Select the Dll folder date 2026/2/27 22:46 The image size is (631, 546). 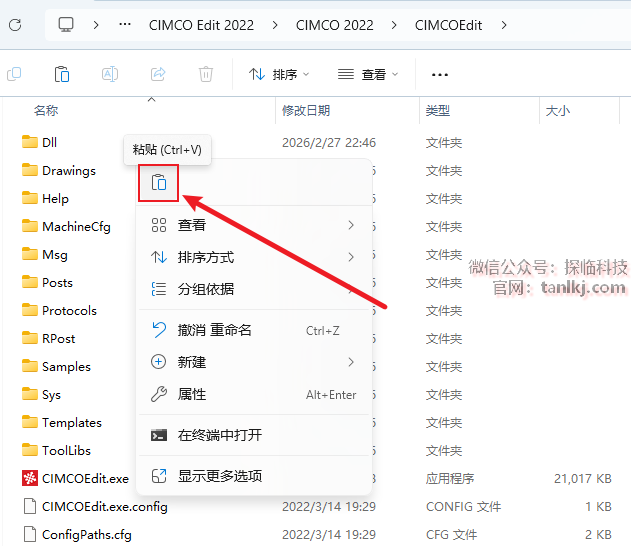(x=329, y=142)
